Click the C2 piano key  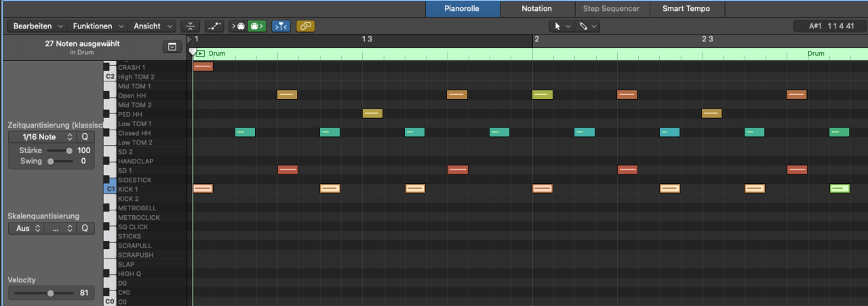110,77
